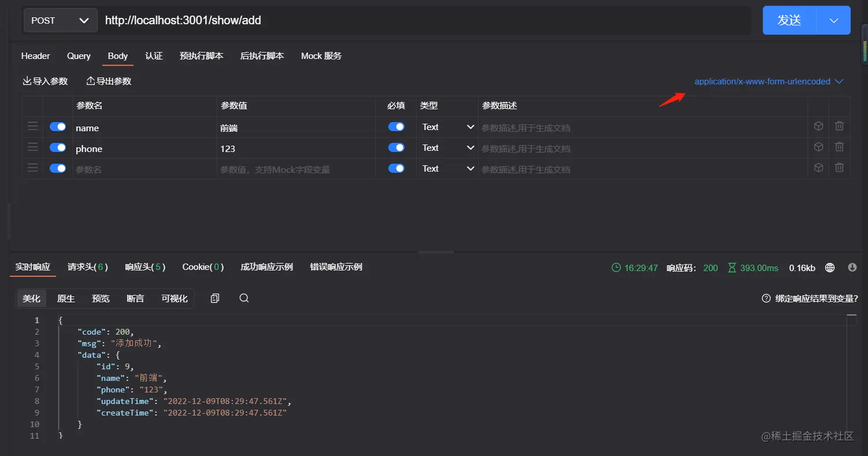Open the arrow dropdown beside 发送
868x456 pixels.
[x=834, y=21]
